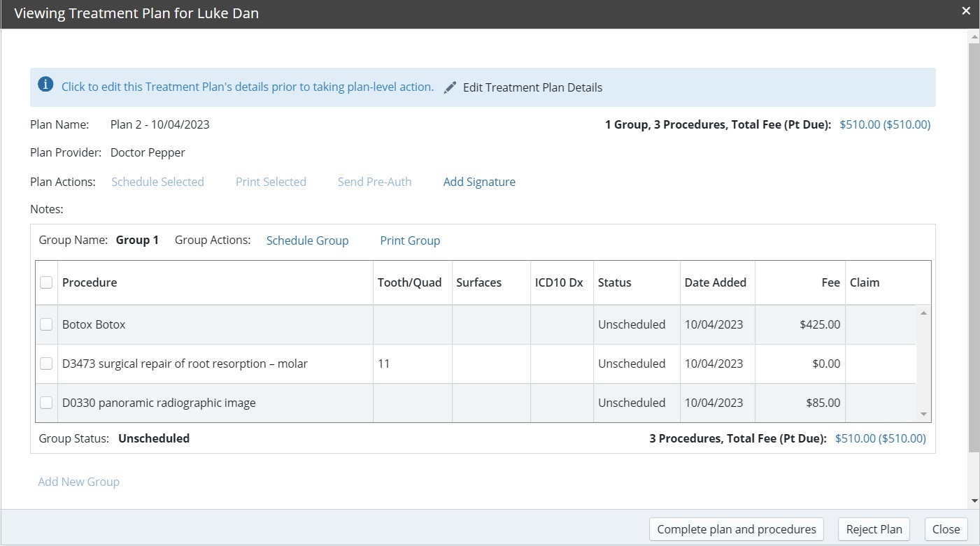980x546 pixels.
Task: Click the Schedule Selected plan action
Action: (157, 182)
